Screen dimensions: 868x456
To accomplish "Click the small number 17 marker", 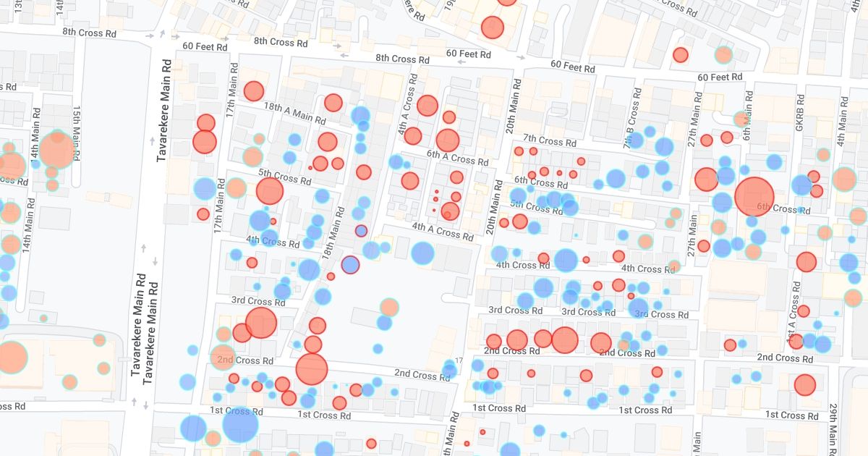I will (459, 361).
